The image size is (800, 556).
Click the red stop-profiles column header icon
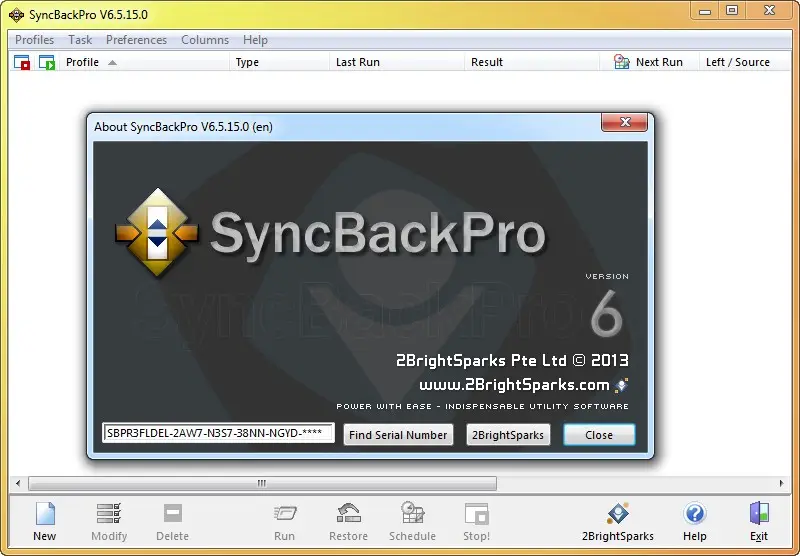(22, 62)
